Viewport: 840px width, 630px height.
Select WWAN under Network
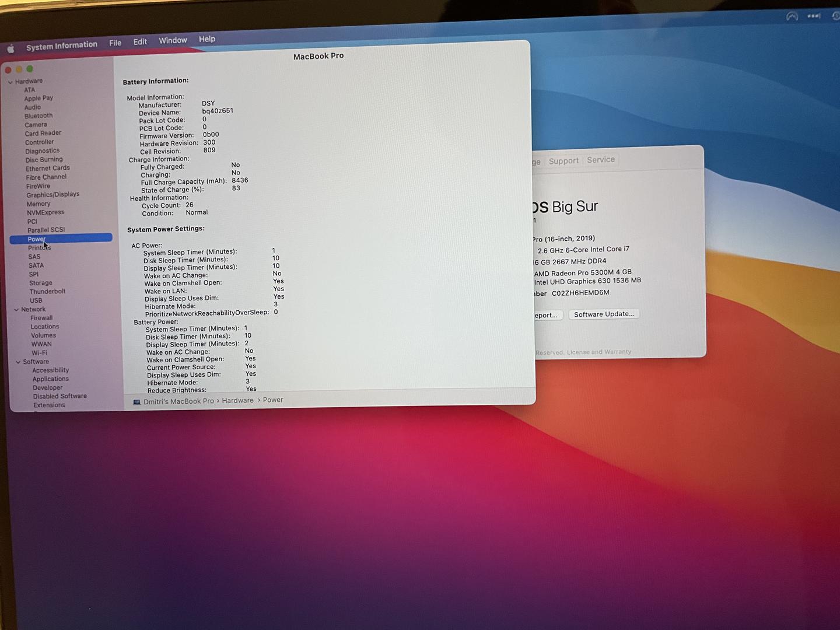[41, 344]
